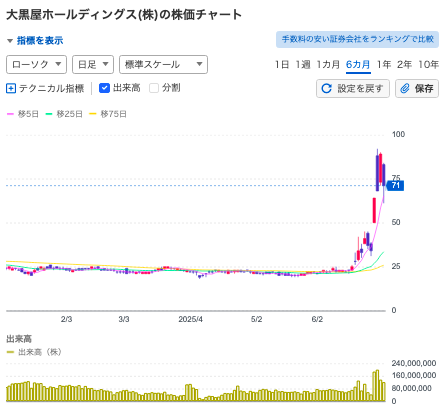Click the 100 price axis label
447x404 pixels.
coord(398,134)
